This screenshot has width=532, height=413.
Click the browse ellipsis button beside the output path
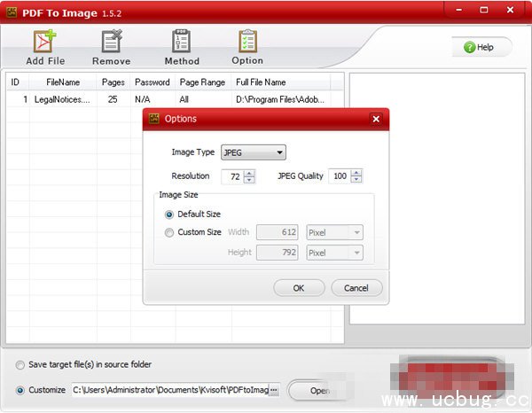coord(273,390)
